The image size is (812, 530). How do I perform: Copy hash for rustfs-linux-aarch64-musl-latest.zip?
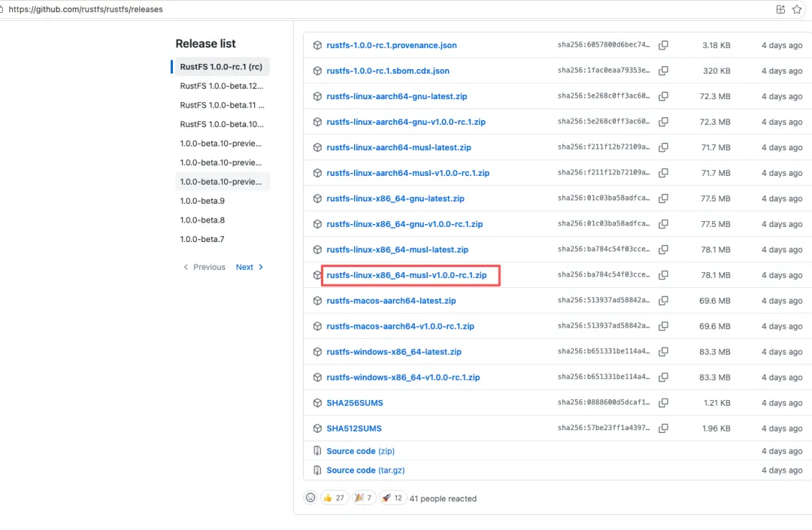[663, 147]
